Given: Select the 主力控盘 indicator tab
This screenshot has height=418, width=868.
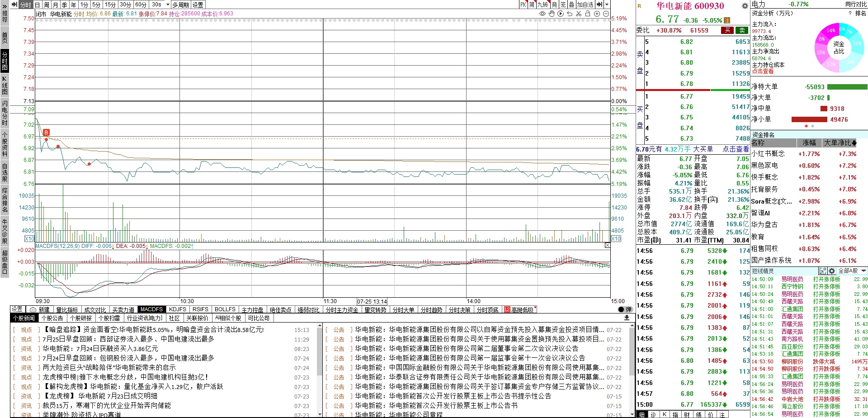Looking at the screenshot, I should [252, 310].
